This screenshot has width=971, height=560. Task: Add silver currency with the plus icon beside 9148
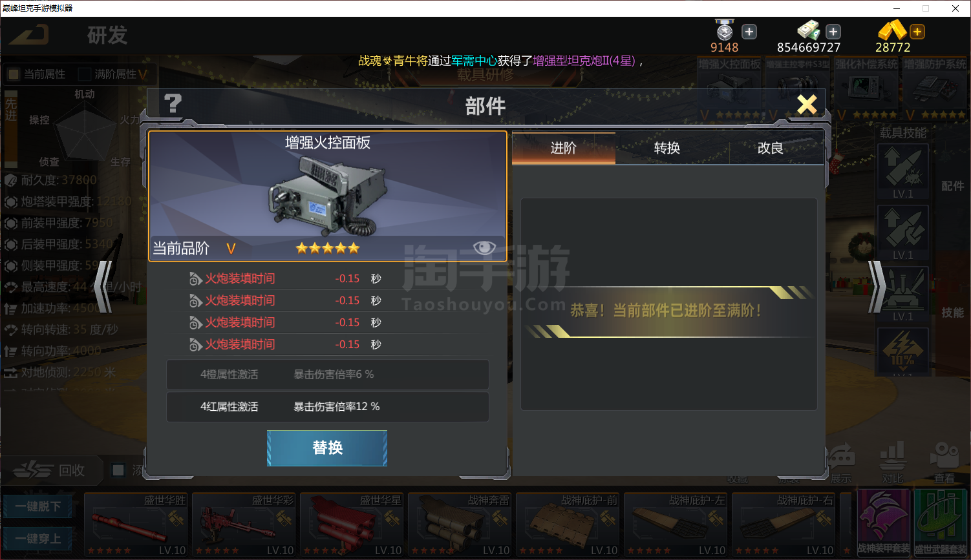click(x=749, y=32)
